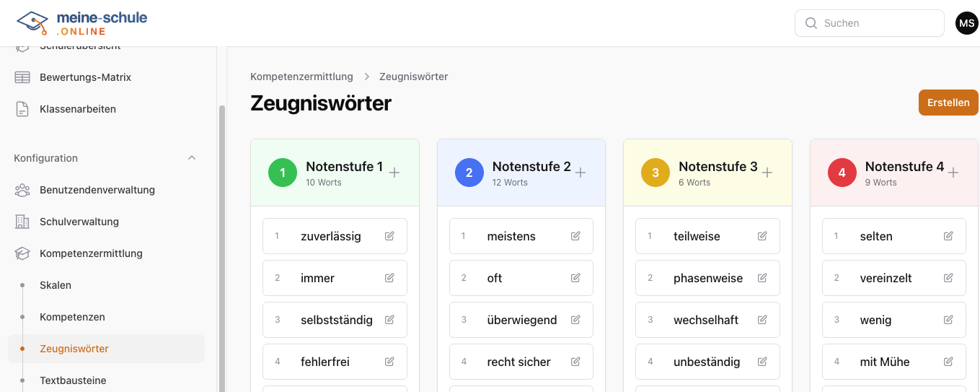Select the Zeugniswörter submenu item
The image size is (980, 392).
(106, 349)
